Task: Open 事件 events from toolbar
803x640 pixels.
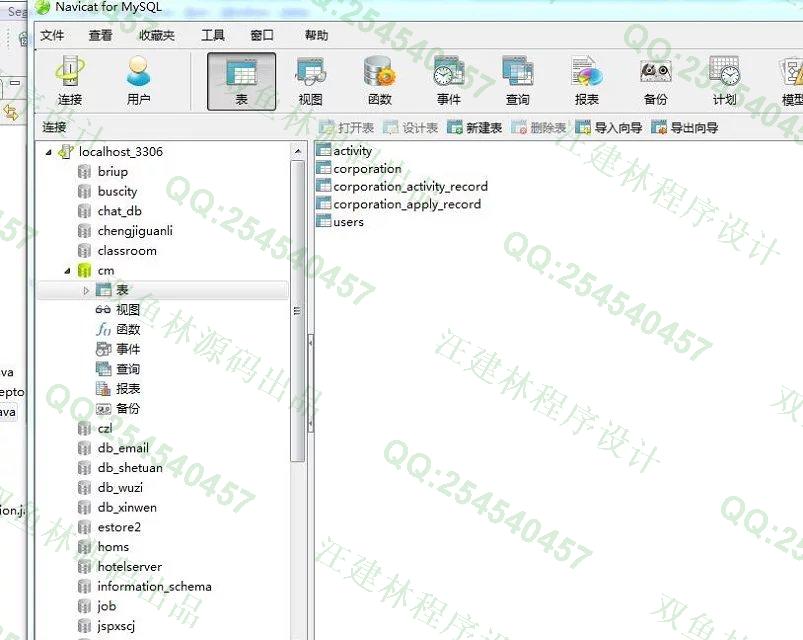Action: [449, 81]
